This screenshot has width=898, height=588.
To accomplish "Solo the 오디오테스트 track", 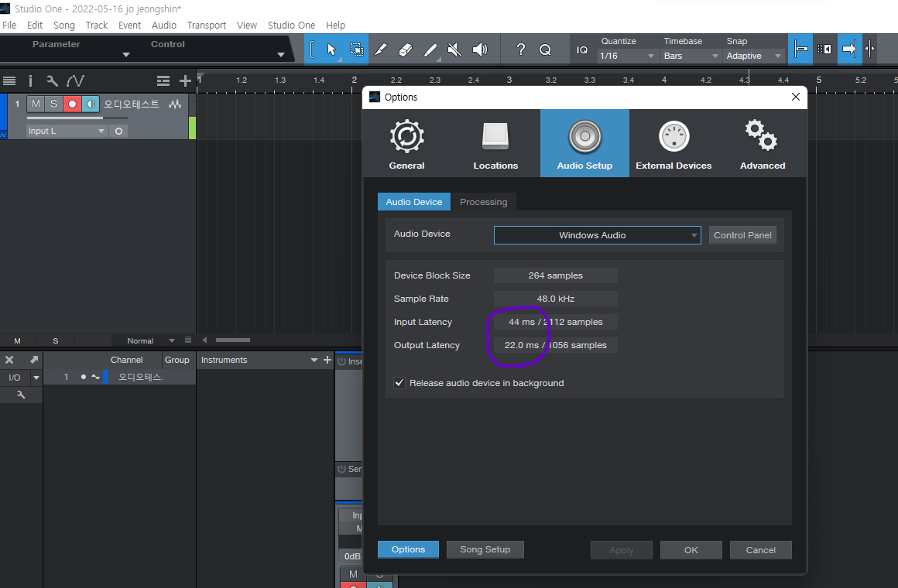I will [x=54, y=104].
